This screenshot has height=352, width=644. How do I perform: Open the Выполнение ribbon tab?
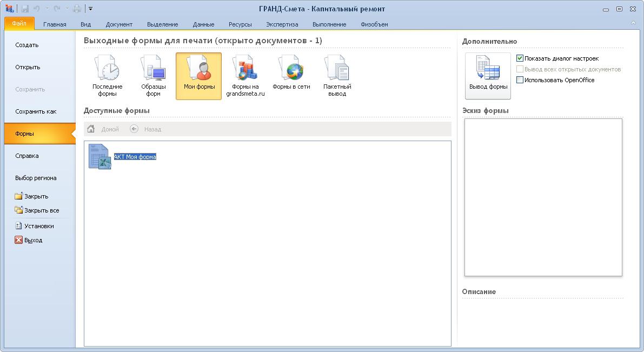[x=329, y=24]
